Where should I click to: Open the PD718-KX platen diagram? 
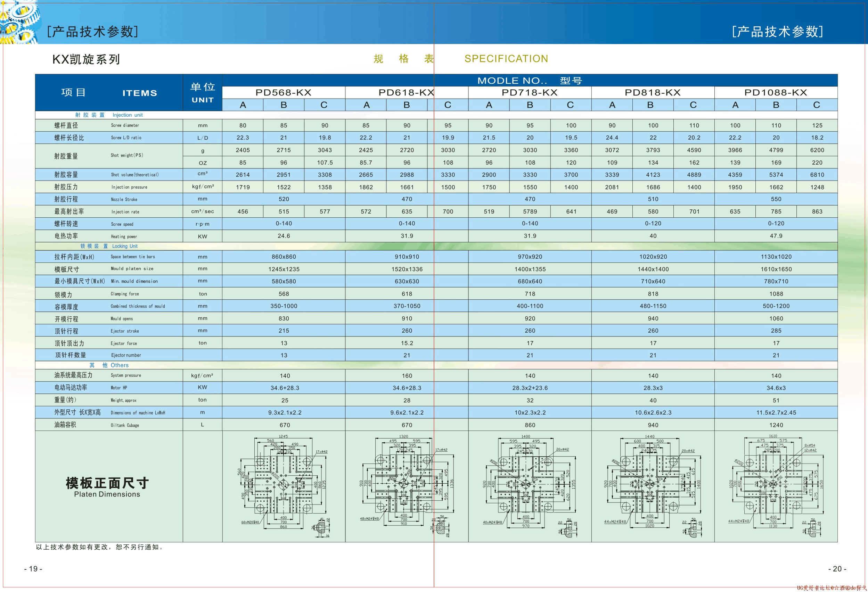(x=530, y=486)
